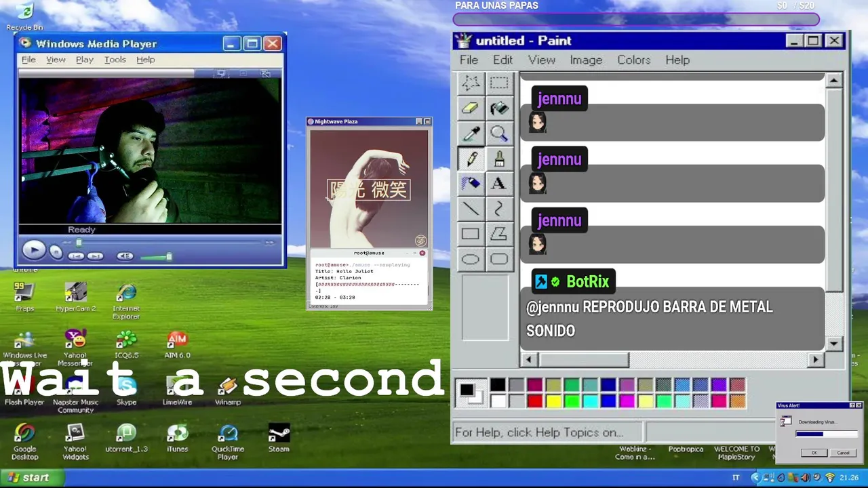
Task: Click the Stop button in Windows Media Player
Action: coord(56,253)
